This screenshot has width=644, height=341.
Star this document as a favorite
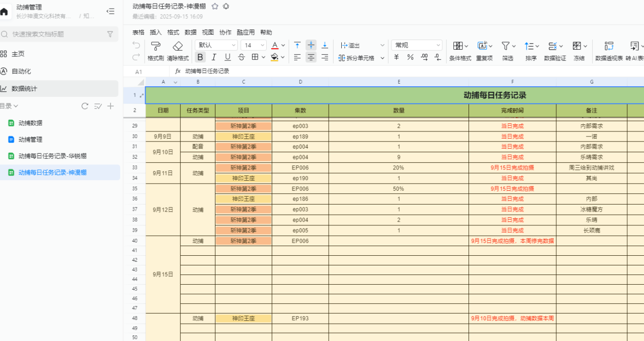pyautogui.click(x=215, y=6)
